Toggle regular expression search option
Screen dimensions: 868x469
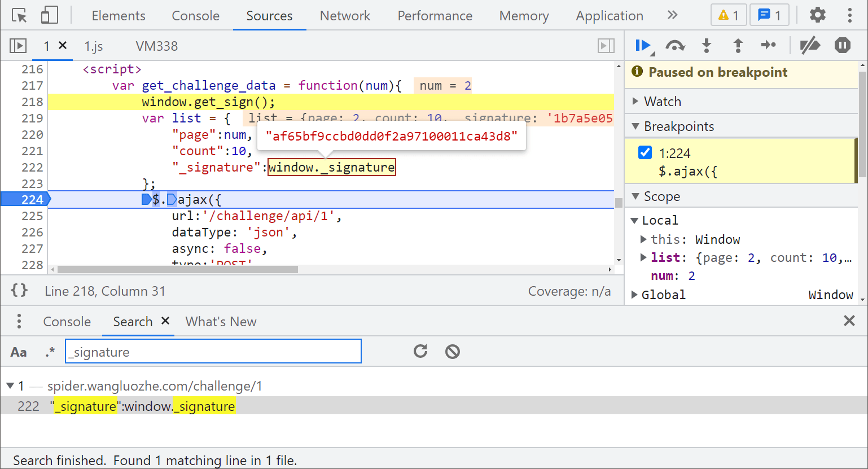[x=50, y=352]
